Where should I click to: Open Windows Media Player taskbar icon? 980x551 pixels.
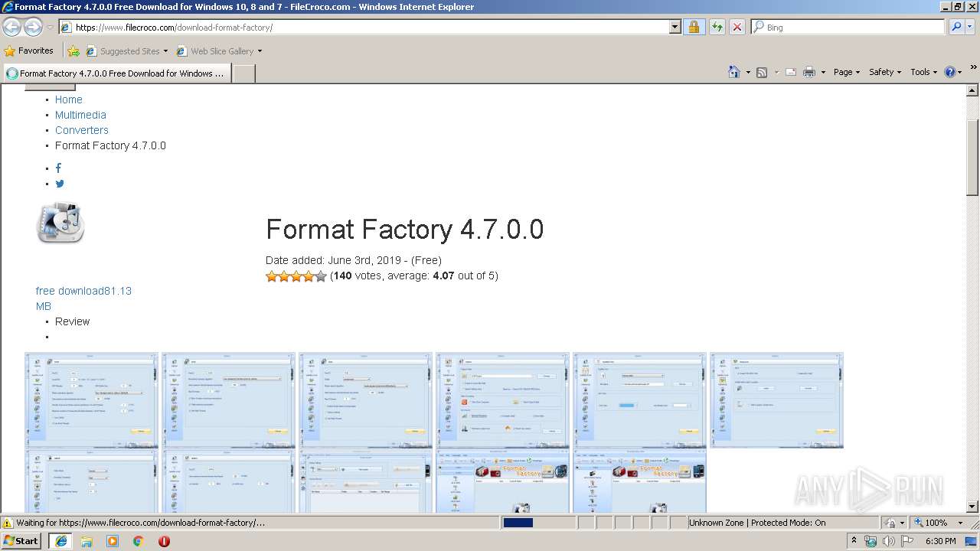pyautogui.click(x=113, y=541)
